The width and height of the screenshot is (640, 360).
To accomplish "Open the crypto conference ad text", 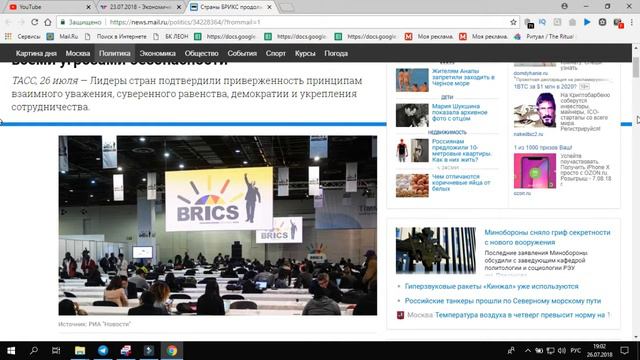I will tap(585, 112).
